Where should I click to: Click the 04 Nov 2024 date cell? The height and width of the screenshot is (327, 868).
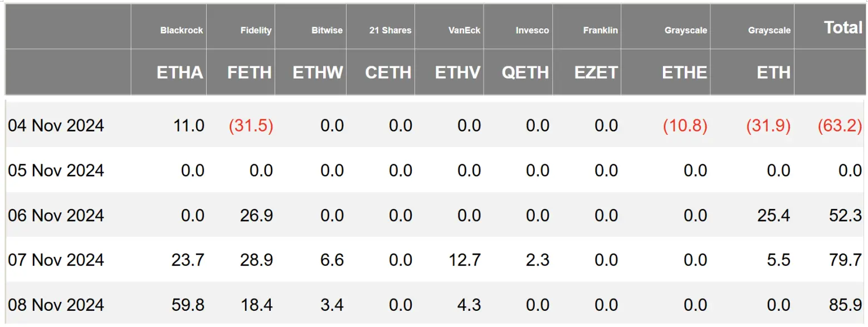56,125
